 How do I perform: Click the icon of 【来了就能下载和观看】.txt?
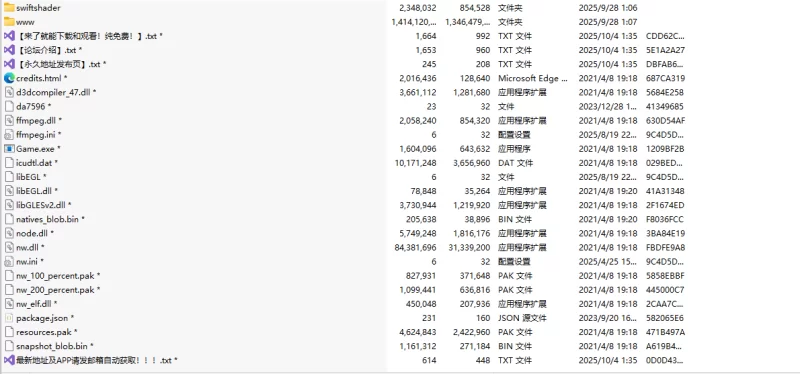(x=9, y=36)
